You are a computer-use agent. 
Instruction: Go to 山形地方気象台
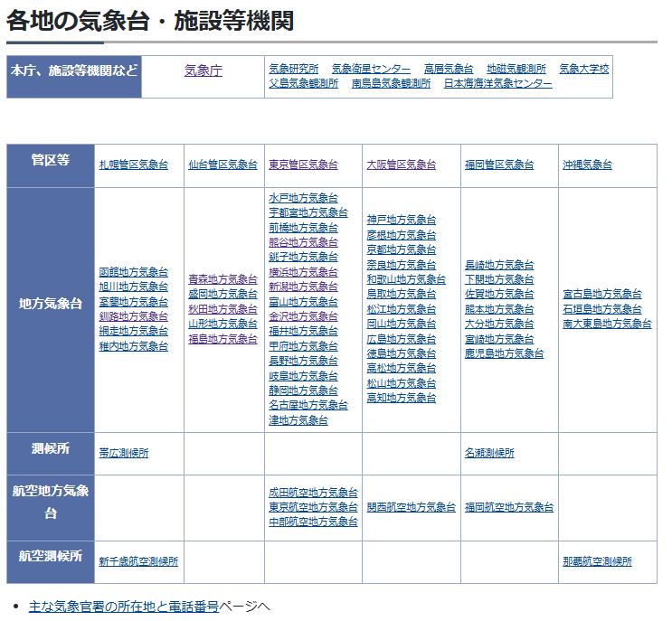[x=222, y=324]
